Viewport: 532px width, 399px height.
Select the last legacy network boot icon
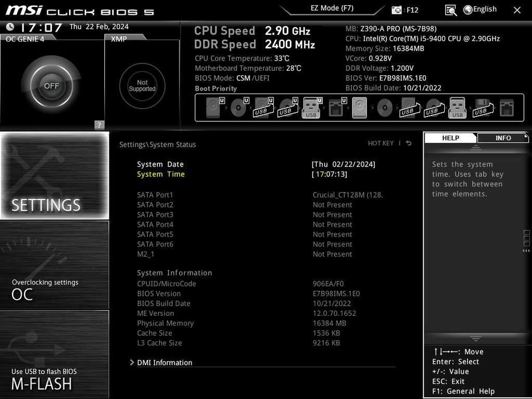[x=506, y=108]
